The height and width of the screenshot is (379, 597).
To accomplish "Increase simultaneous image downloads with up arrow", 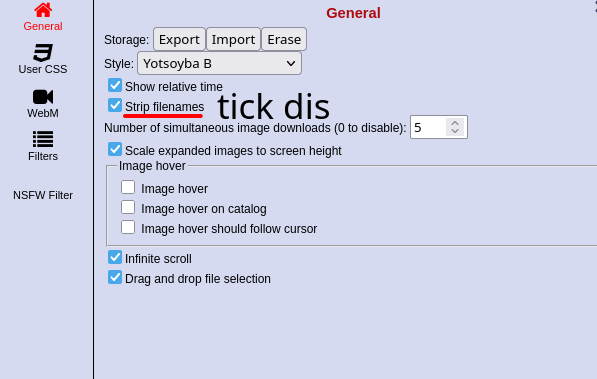I will [x=455, y=123].
